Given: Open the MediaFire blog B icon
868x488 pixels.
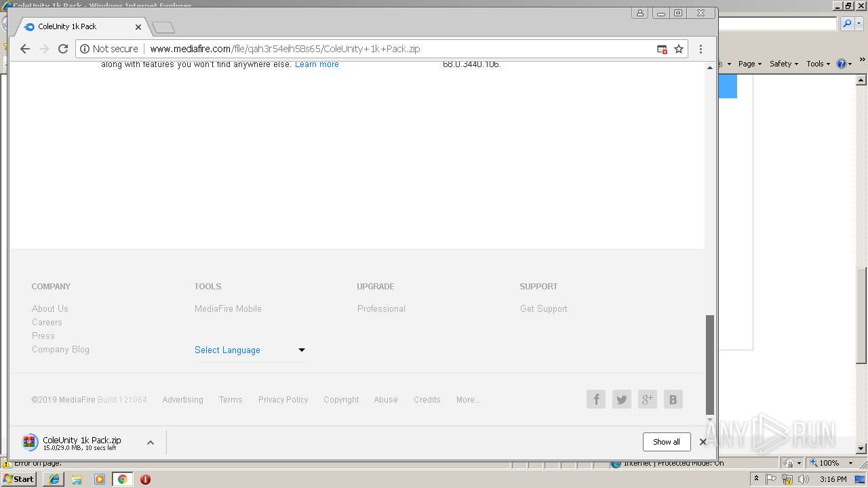Looking at the screenshot, I should pos(673,399).
